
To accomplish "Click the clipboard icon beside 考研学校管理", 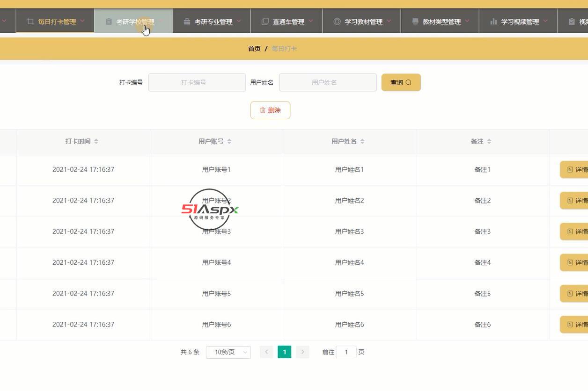I will (109, 22).
